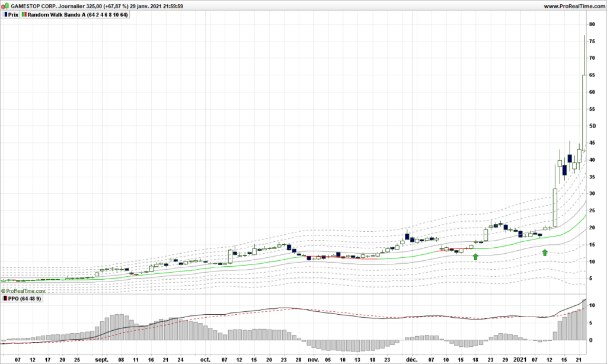The height and width of the screenshot is (364, 607).
Task: Click the 60 label on the price scale
Action: coord(592,92)
